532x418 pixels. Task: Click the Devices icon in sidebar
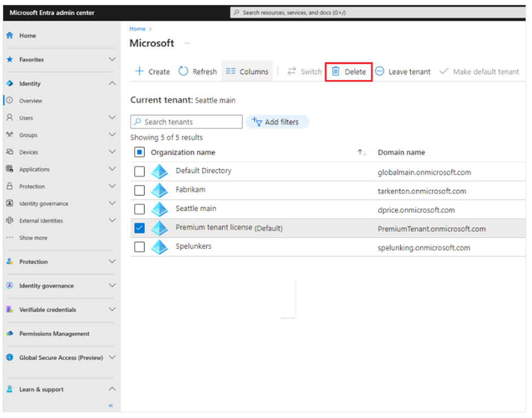pos(10,152)
